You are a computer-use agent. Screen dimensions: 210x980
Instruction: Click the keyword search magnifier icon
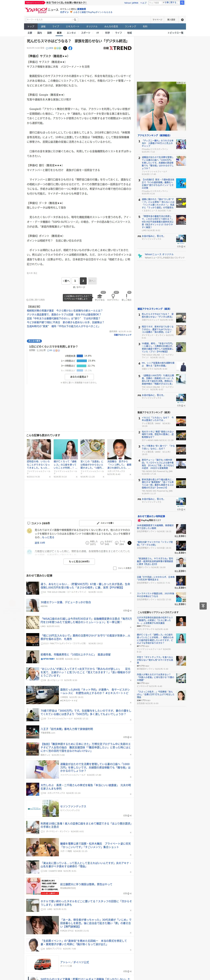75,20
